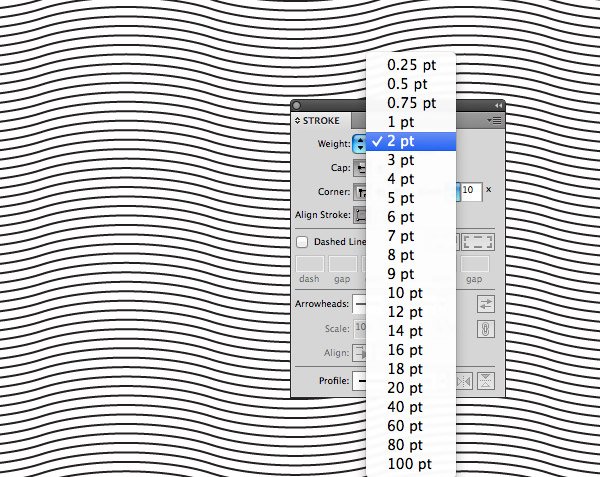This screenshot has height=477, width=600.
Task: Set weight to 12 pt
Action: coord(411,312)
